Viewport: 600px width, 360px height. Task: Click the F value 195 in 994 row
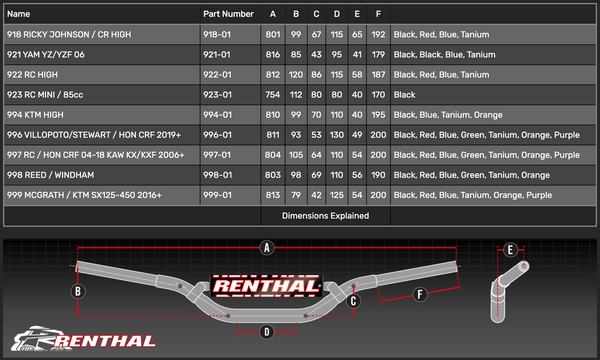[x=378, y=115]
